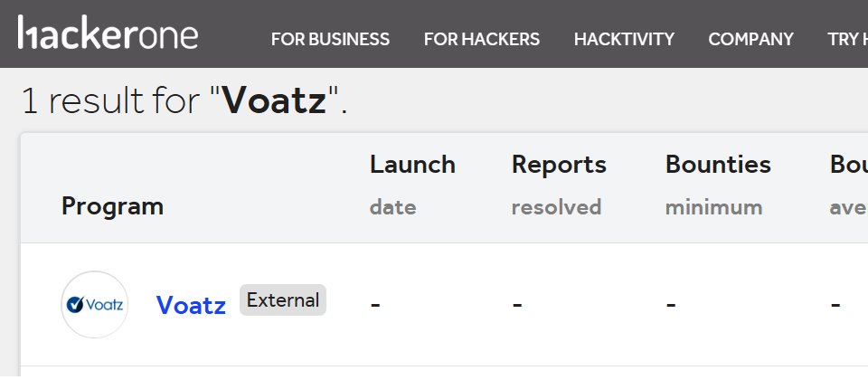This screenshot has width=868, height=380.
Task: Open the For Business menu
Action: point(331,39)
